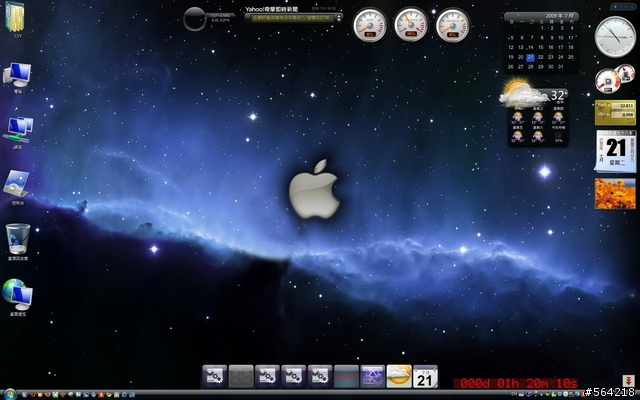Select date 15 in the month calendar
Image resolution: width=640 pixels, height=400 pixels.
point(541,48)
